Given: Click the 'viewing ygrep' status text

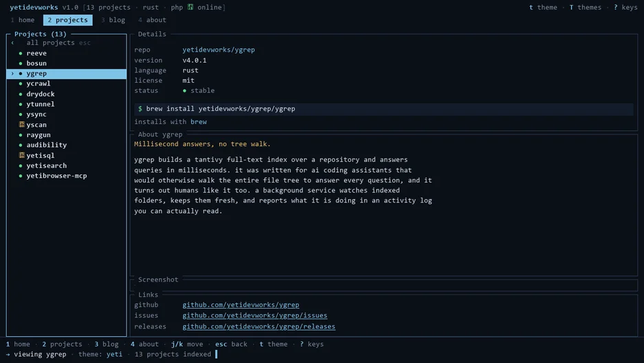Looking at the screenshot, I should 40,354.
